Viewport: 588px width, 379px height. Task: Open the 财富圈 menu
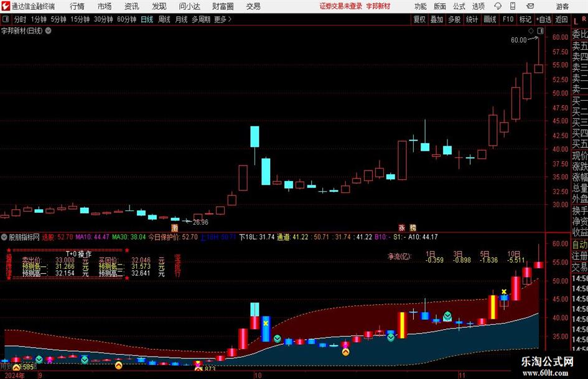point(223,6)
